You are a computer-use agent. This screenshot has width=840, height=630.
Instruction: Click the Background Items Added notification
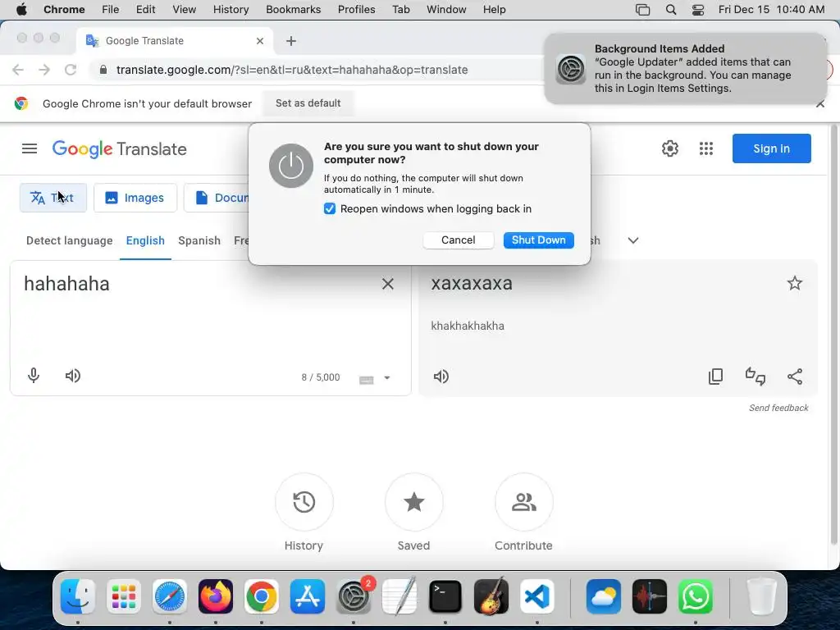[686, 69]
